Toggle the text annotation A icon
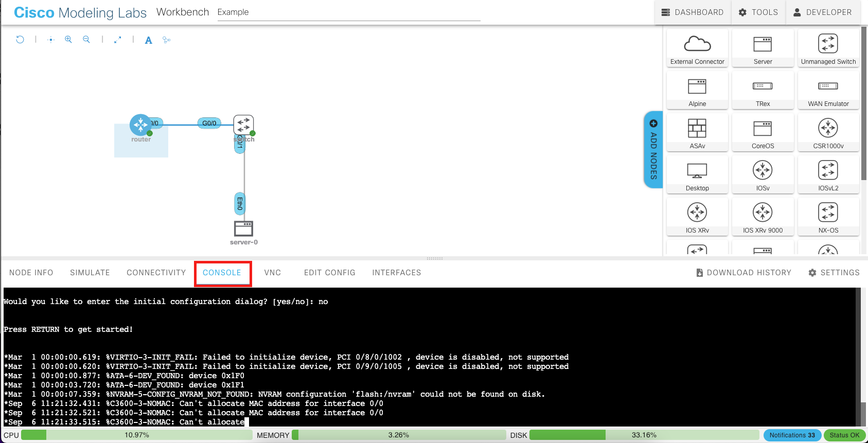 click(x=148, y=40)
